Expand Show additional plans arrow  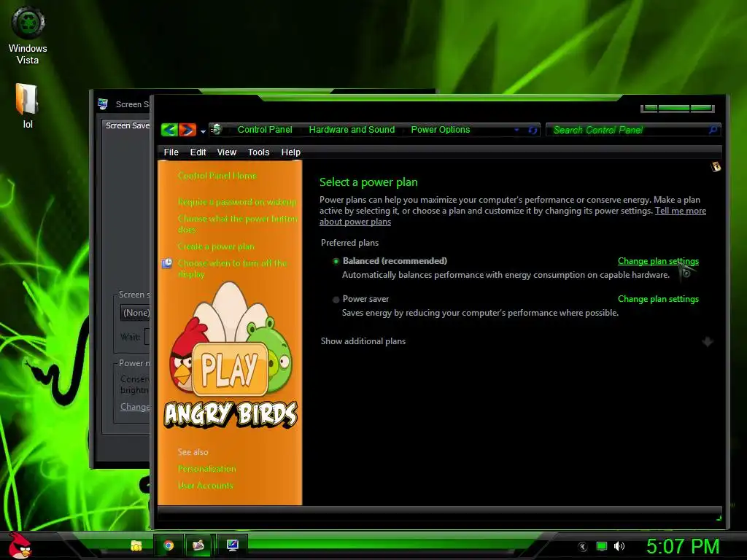coord(708,341)
